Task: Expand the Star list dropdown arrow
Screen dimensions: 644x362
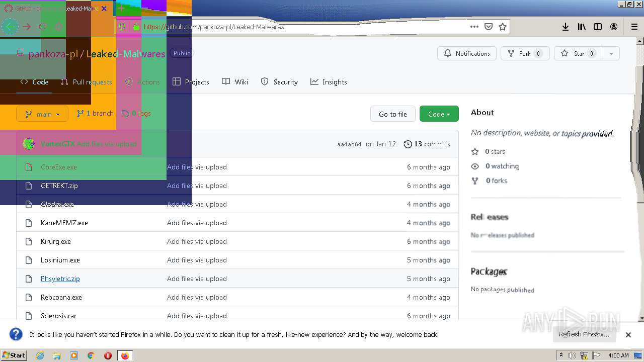Action: [611, 53]
